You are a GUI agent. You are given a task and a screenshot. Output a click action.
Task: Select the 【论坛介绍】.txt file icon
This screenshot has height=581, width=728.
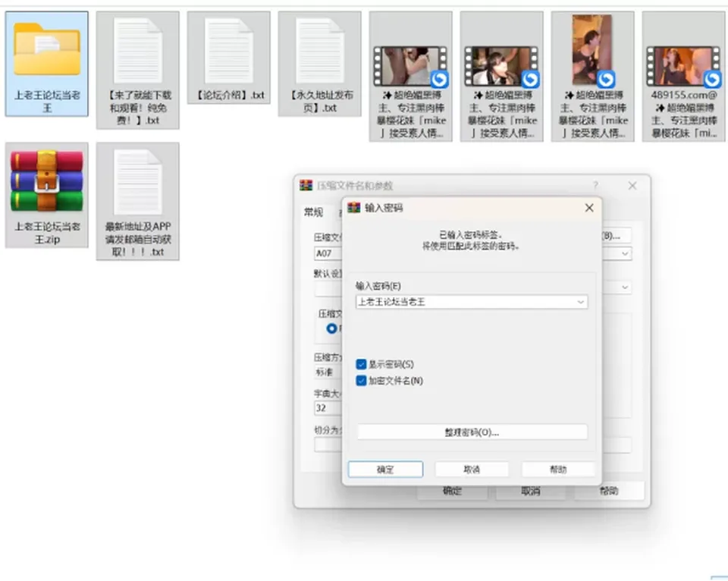pos(229,51)
